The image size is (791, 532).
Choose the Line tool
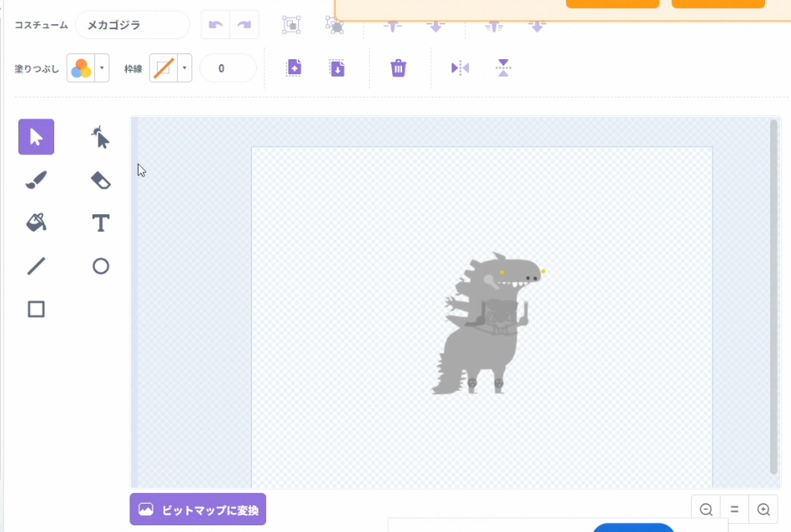point(36,266)
